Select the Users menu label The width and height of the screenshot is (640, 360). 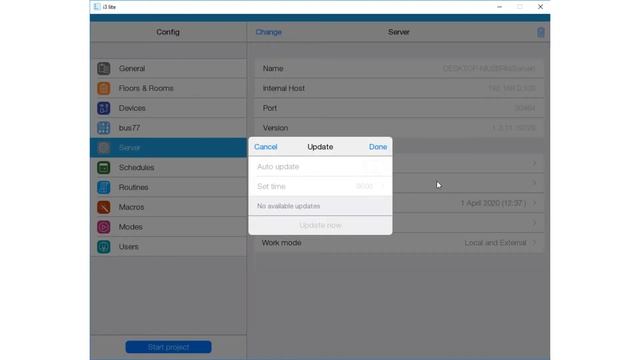129,247
